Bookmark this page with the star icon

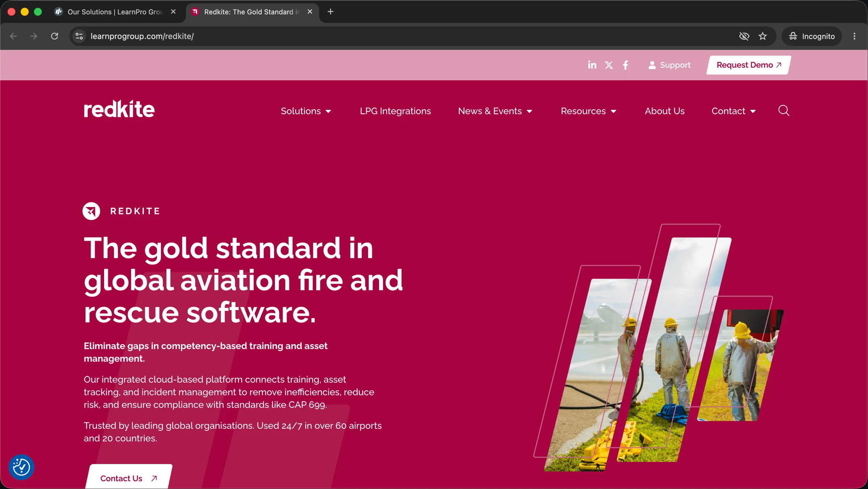763,36
